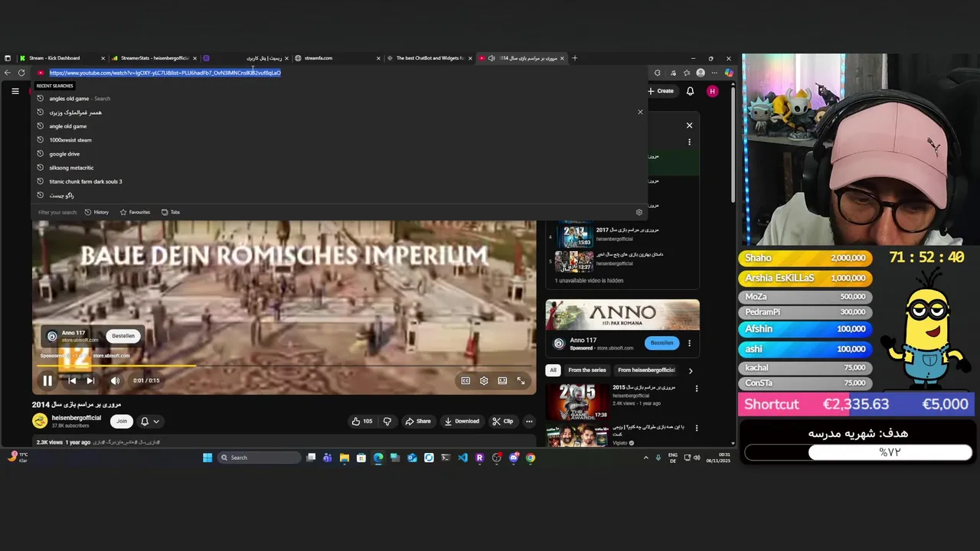Viewport: 980px width, 551px height.
Task: Show hidden system tray icons
Action: 645,458
